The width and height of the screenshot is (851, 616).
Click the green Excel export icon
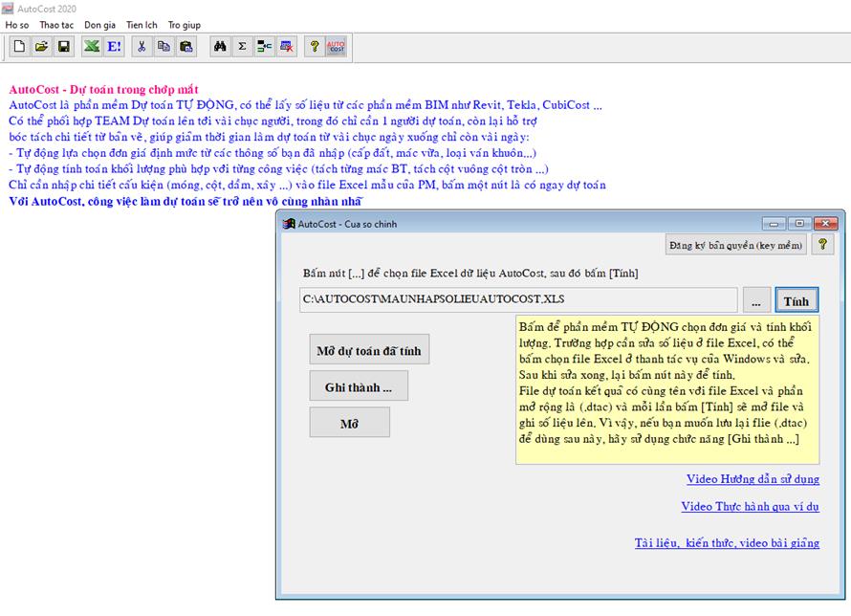[92, 46]
